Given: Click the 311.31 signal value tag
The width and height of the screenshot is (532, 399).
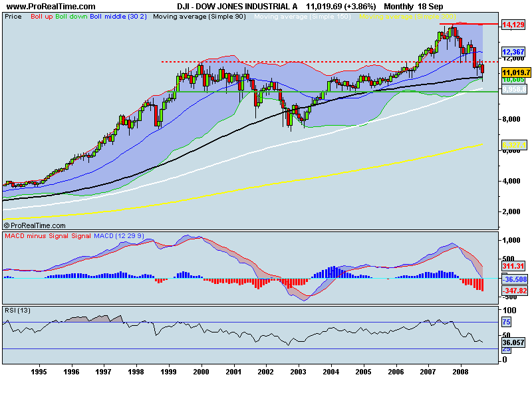Looking at the screenshot, I should point(513,266).
